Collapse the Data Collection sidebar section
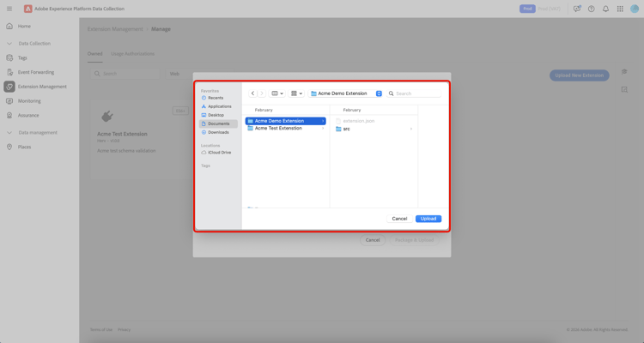 coord(9,44)
